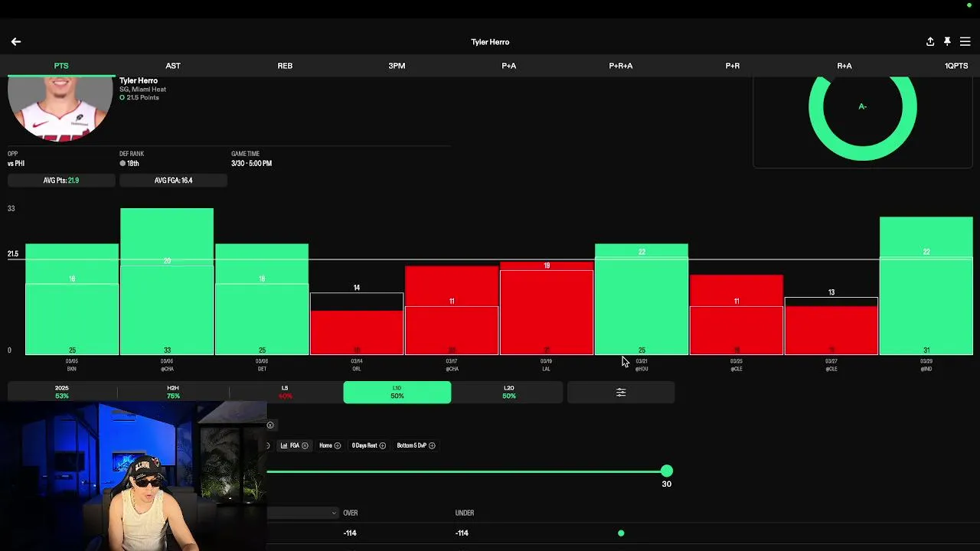
Task: Click the DEF RANK 18th value
Action: tap(129, 164)
